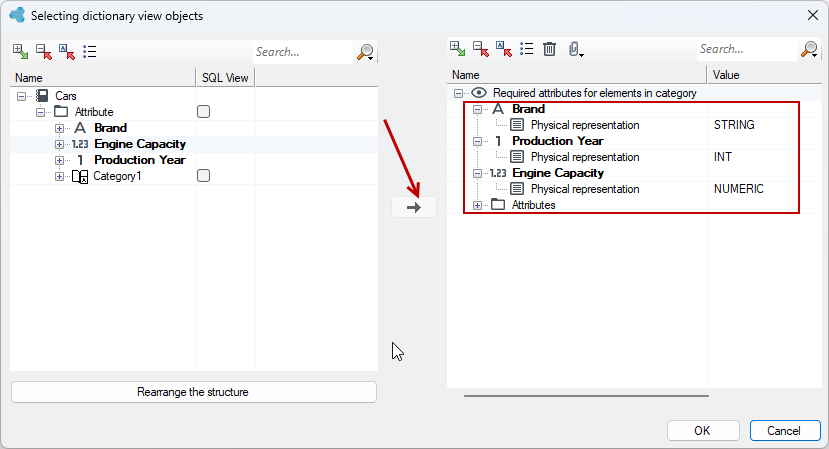Click the left panel search magnifier icon
The height and width of the screenshot is (449, 829).
(366, 52)
